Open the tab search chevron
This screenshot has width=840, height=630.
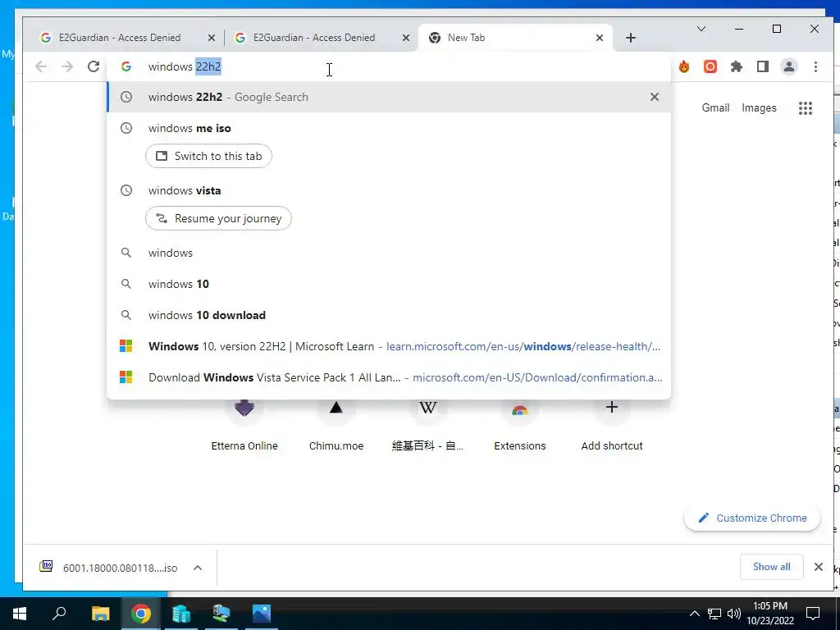point(701,29)
